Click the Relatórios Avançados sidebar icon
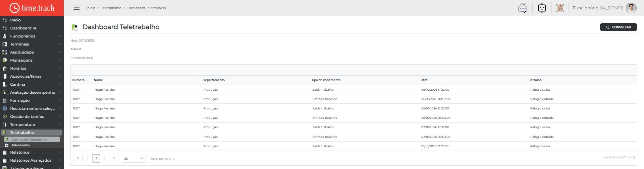Screen dimensions: 644x169 pyautogui.click(x=5, y=160)
